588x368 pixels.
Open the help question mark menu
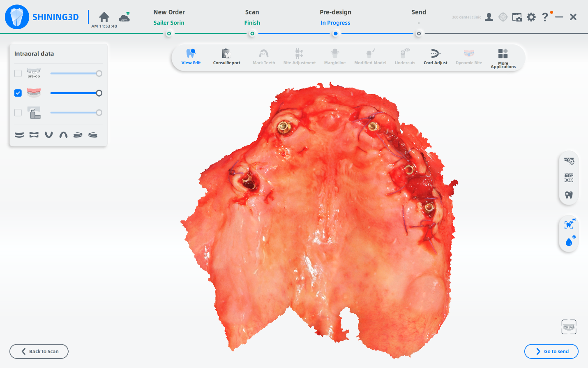pos(545,17)
